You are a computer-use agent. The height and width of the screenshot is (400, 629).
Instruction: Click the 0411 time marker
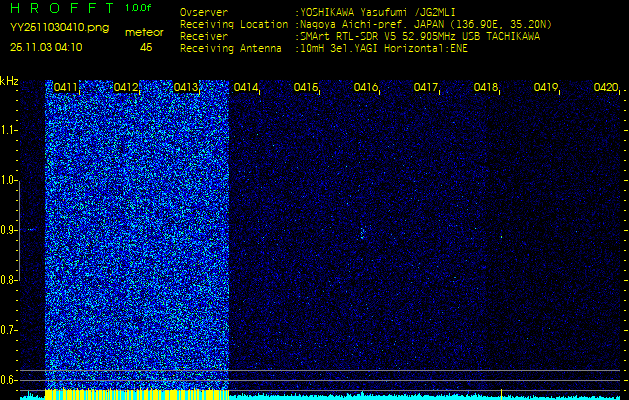click(66, 87)
